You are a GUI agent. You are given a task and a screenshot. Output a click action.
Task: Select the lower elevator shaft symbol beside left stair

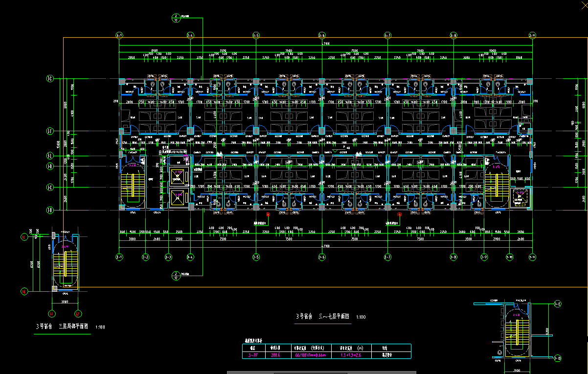[178, 197]
